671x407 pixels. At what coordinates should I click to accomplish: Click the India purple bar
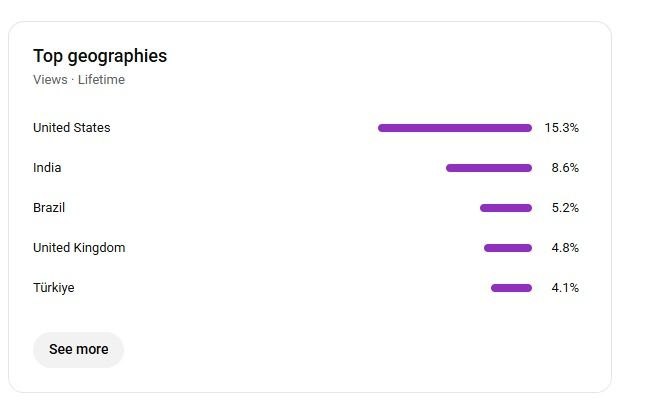click(489, 168)
